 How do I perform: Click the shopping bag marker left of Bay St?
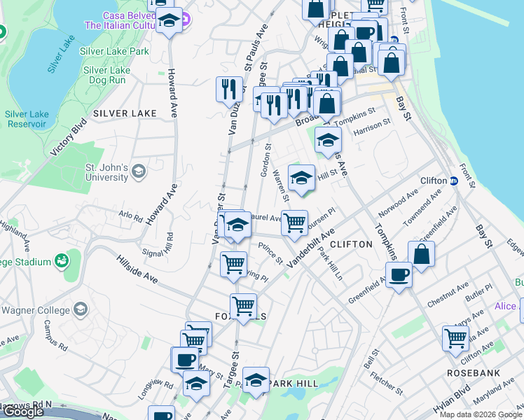point(392,63)
